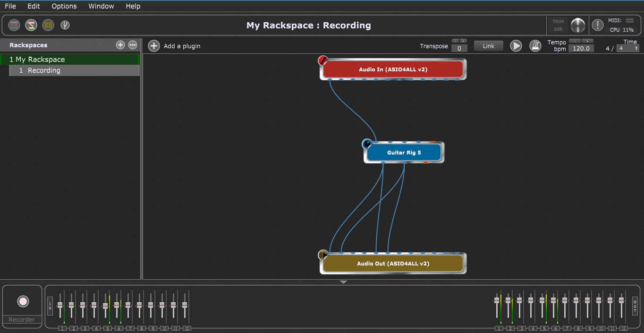Click the red badge on Audio In block
This screenshot has height=333, width=644.
(x=323, y=60)
